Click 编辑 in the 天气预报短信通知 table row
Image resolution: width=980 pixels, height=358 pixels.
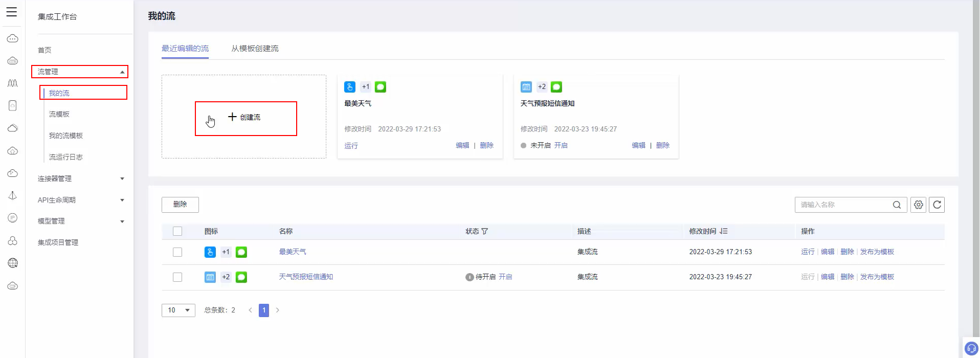tap(828, 277)
